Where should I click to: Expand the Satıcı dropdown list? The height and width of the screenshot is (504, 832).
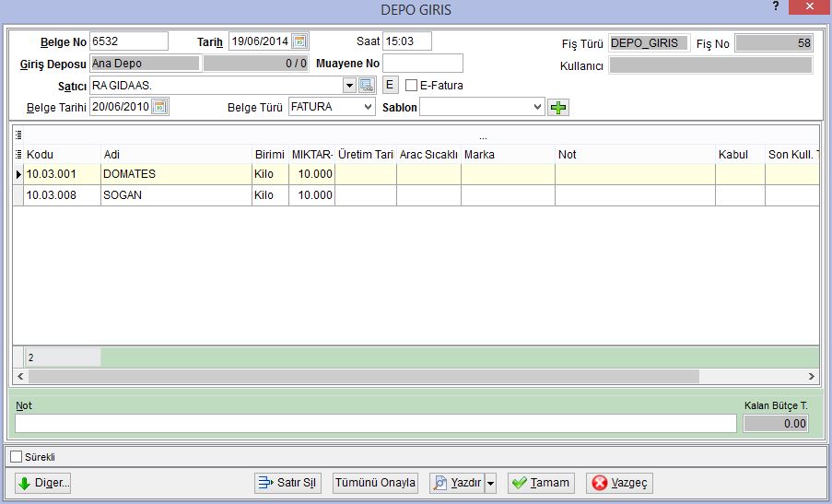[x=349, y=86]
